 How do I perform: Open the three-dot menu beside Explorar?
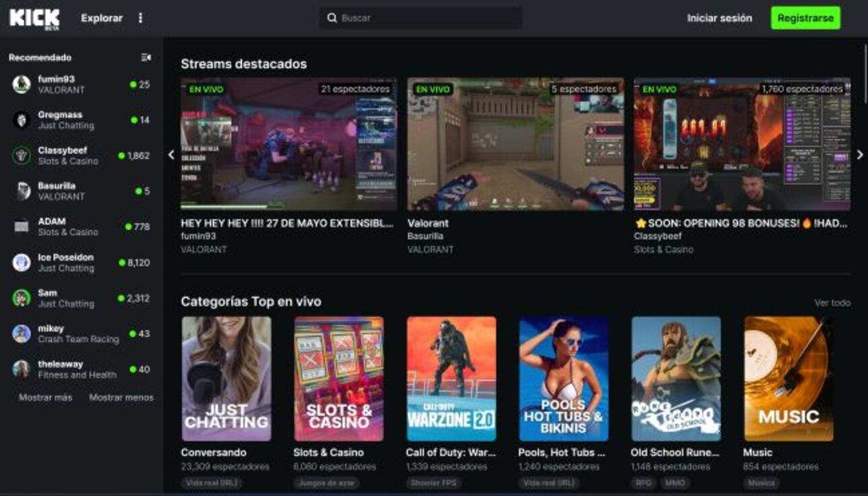pos(140,18)
